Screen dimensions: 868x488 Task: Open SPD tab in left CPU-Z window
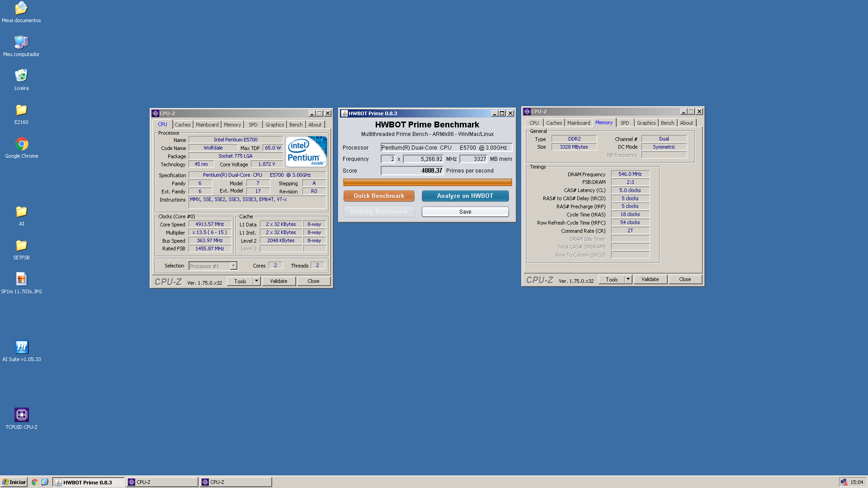click(253, 125)
